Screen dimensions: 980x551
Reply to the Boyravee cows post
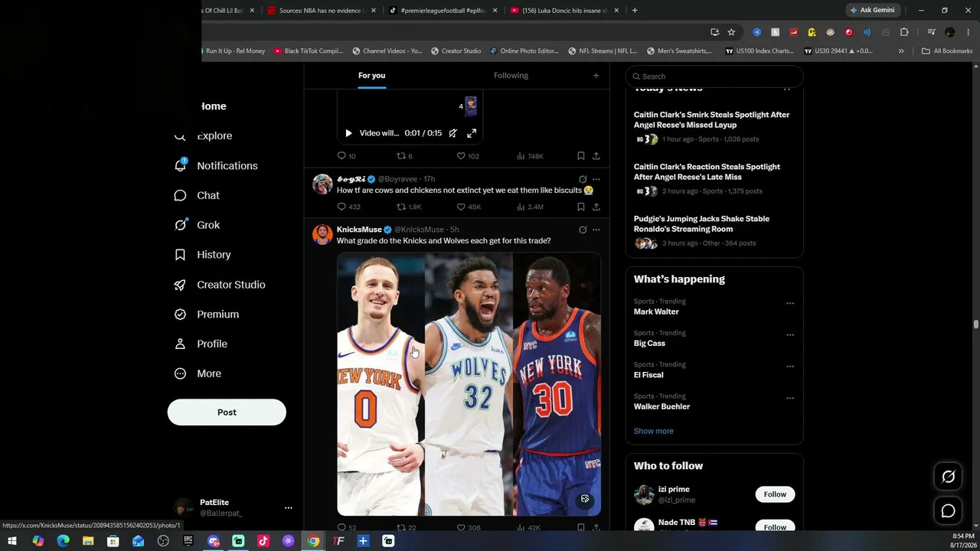pos(348,207)
